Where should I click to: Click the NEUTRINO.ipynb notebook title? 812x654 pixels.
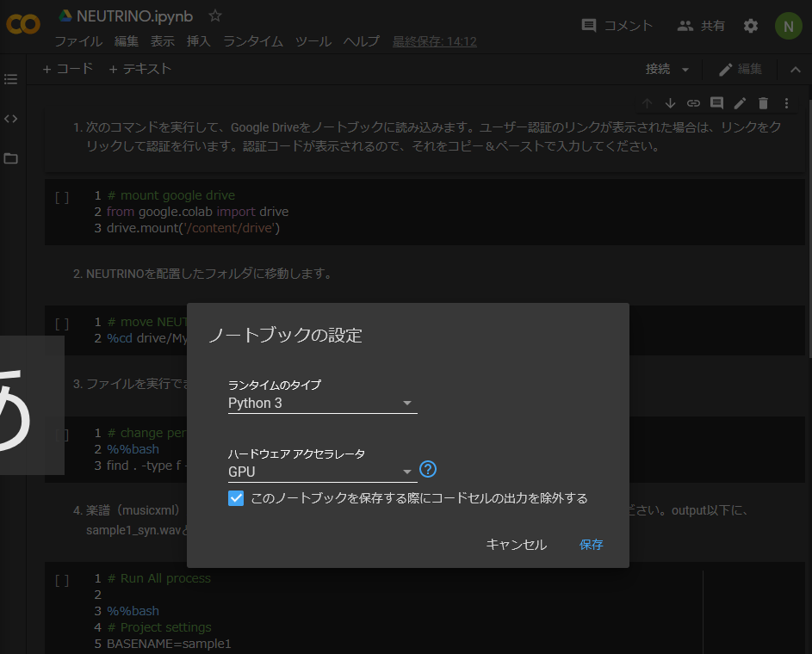134,16
